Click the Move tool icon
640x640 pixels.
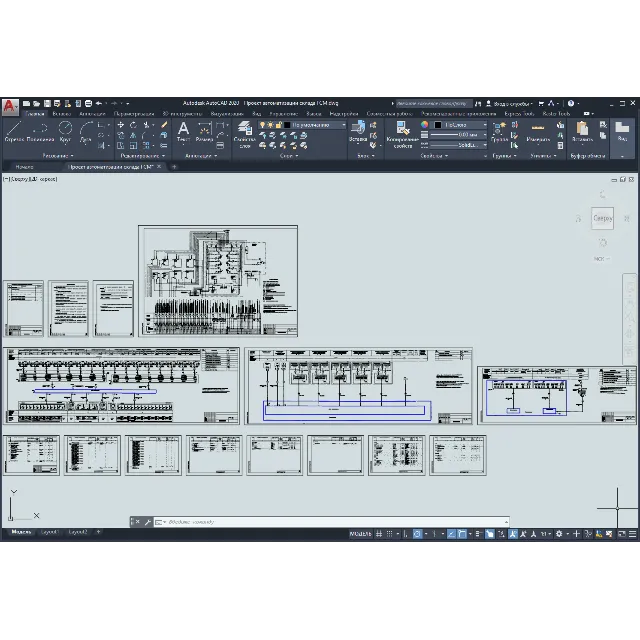click(120, 125)
